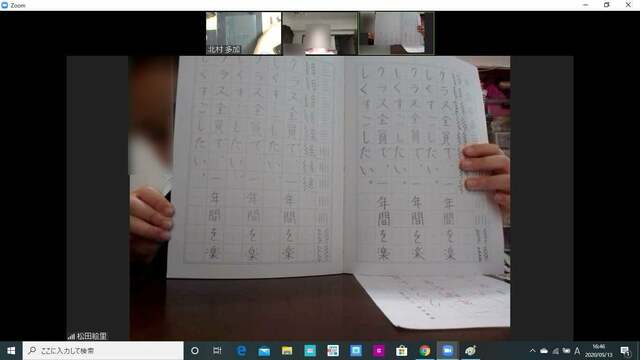
Task: Select the middle participant video thumbnail
Action: pos(320,33)
